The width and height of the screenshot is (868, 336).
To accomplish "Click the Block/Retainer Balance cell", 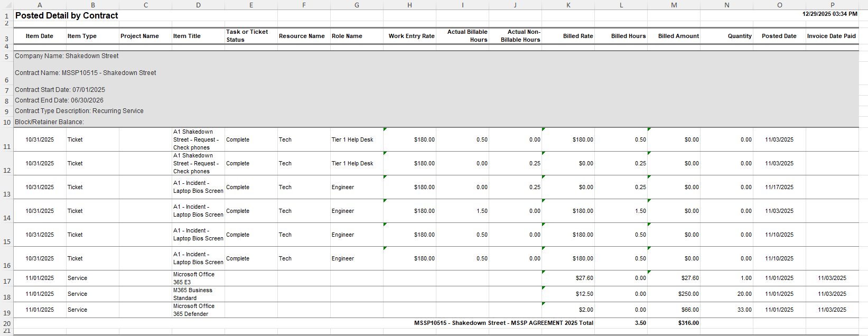I will 49,122.
